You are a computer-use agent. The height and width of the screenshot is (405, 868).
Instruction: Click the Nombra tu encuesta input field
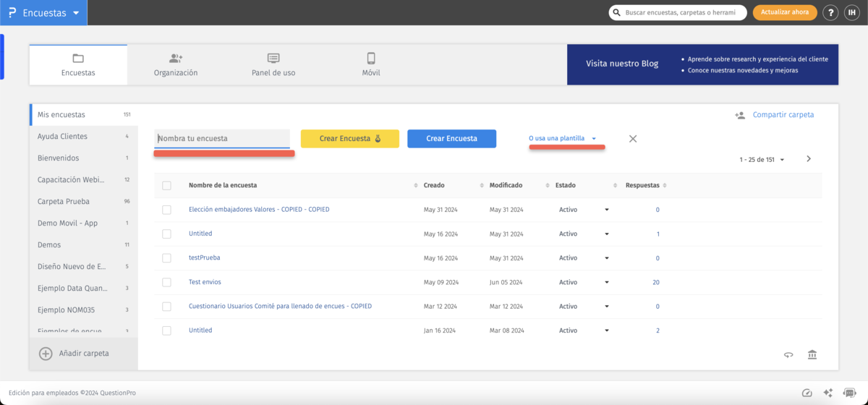222,139
